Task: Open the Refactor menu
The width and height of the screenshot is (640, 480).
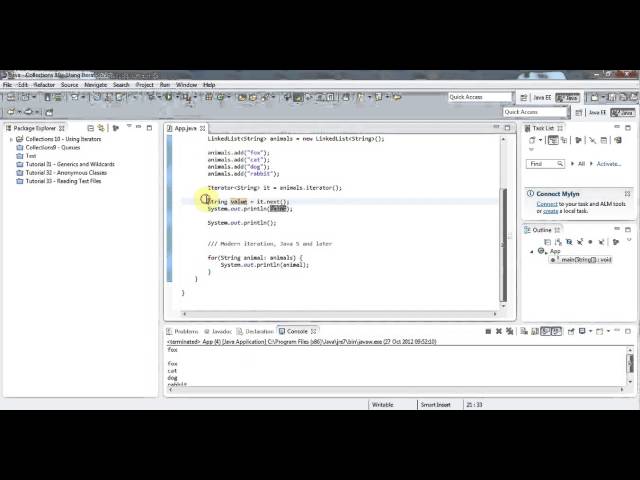Action: (x=44, y=85)
